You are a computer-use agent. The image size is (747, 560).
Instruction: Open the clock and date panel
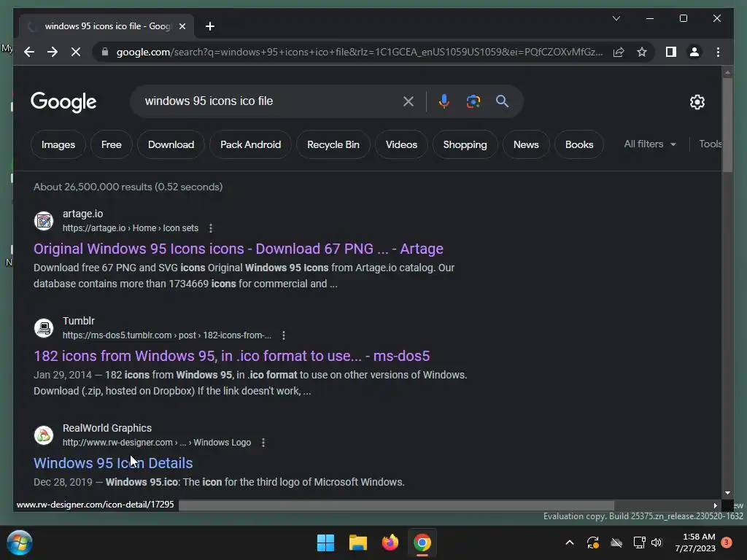click(x=695, y=542)
